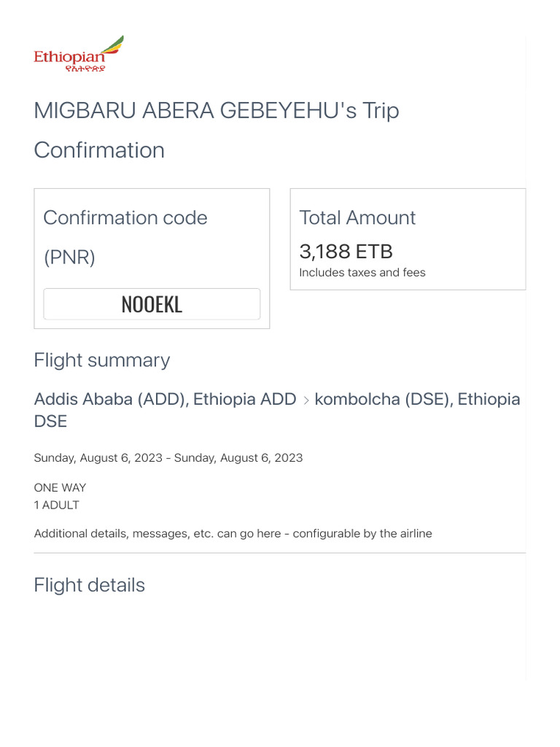The width and height of the screenshot is (560, 747).
Task: Click the arrow chevron between ADD and kombolcha
Action: pos(306,400)
